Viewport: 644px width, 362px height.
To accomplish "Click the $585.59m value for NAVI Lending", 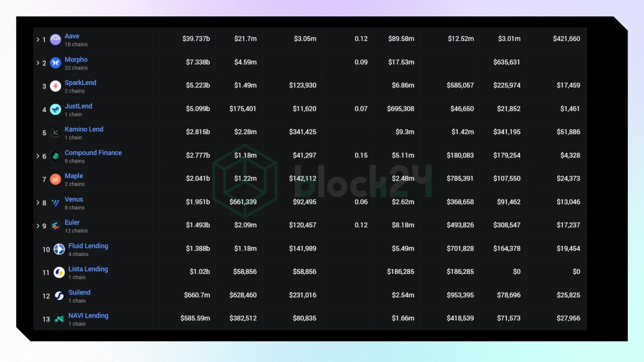I will (x=195, y=318).
